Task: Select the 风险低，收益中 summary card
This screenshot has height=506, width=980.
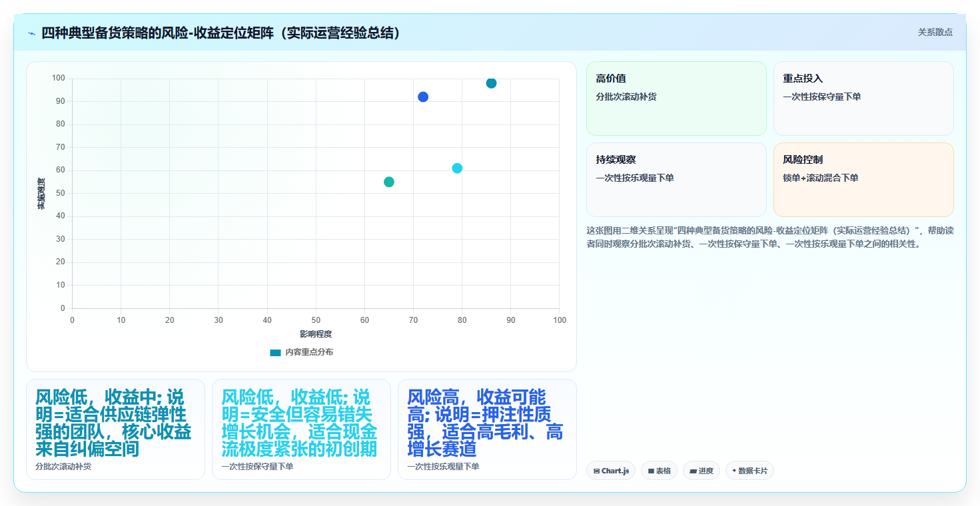Action: (x=115, y=429)
